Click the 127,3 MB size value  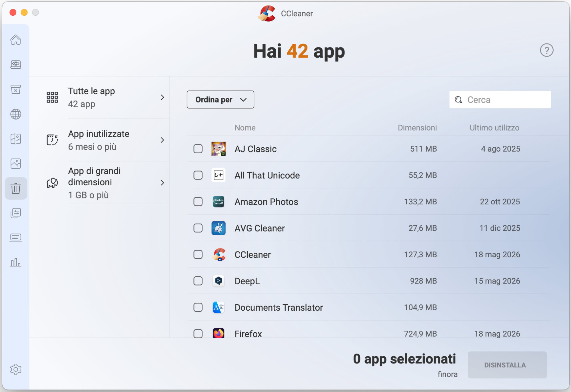[420, 254]
